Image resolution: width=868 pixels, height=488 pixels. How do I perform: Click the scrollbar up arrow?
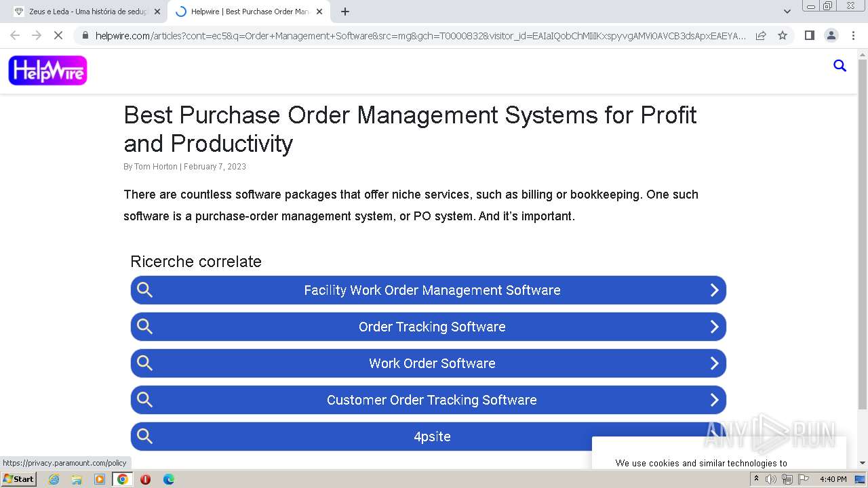(863, 54)
